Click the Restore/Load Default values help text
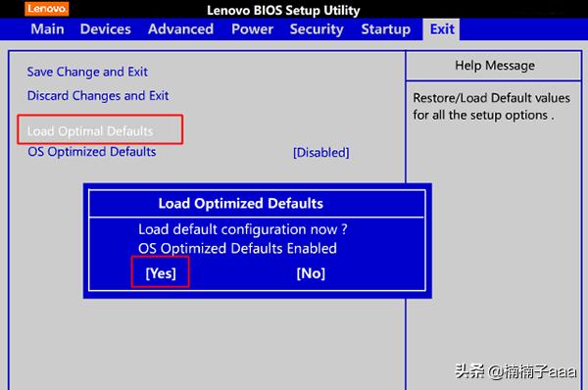 tap(491, 106)
